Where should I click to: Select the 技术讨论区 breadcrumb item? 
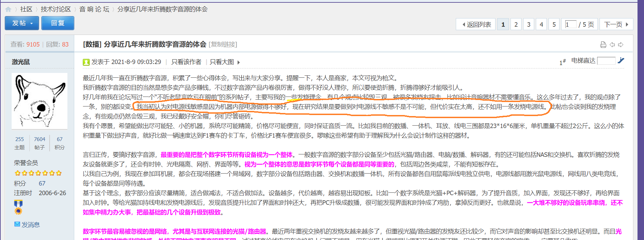[x=56, y=9]
